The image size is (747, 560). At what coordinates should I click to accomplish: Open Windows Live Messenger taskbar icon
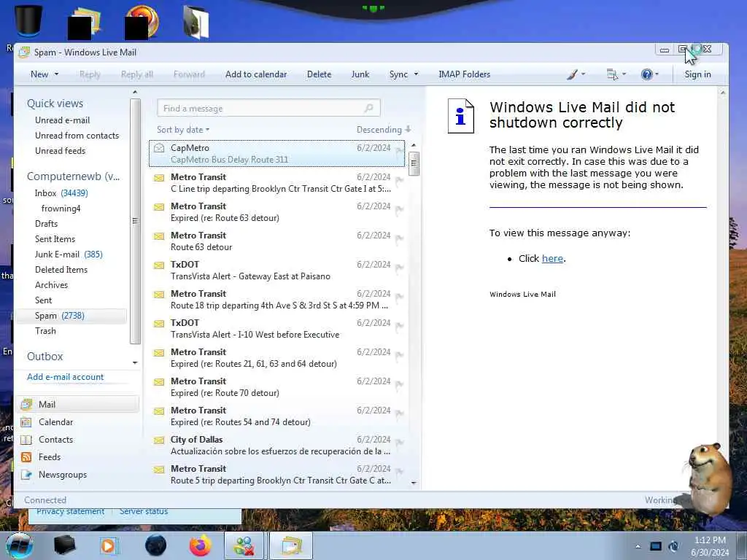pos(244,545)
